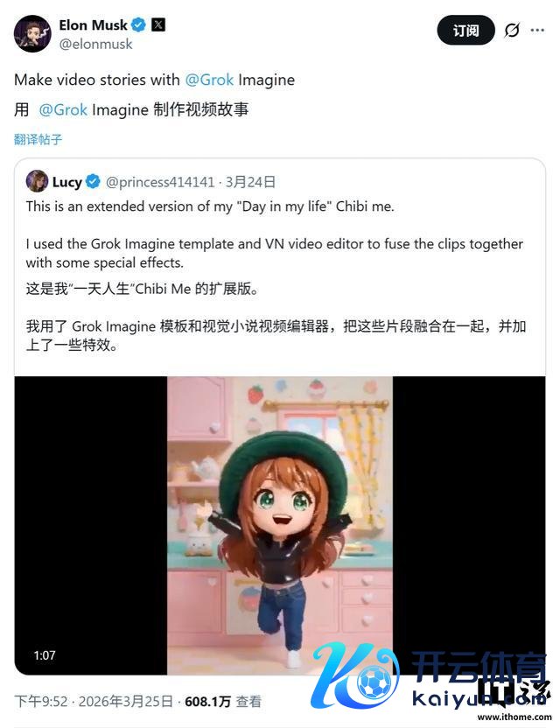Click Lucy display name in quoted post
This screenshot has height=728, width=560.
(x=66, y=182)
